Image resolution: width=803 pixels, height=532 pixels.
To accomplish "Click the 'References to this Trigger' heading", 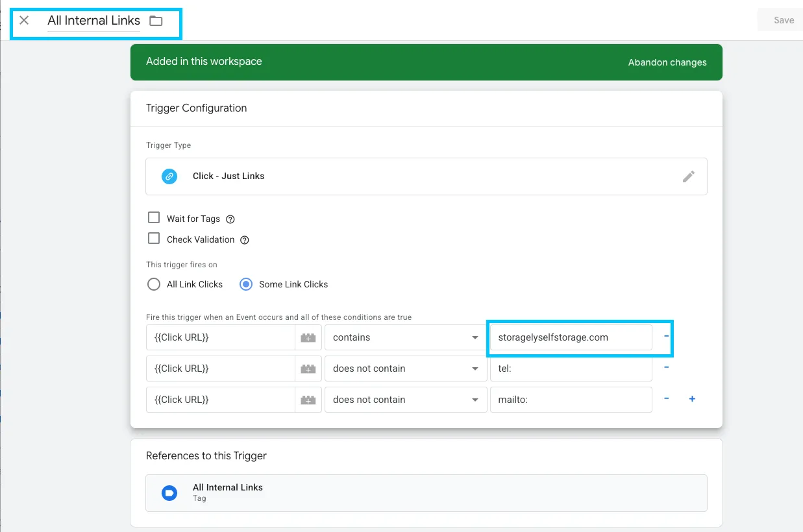I will click(206, 456).
